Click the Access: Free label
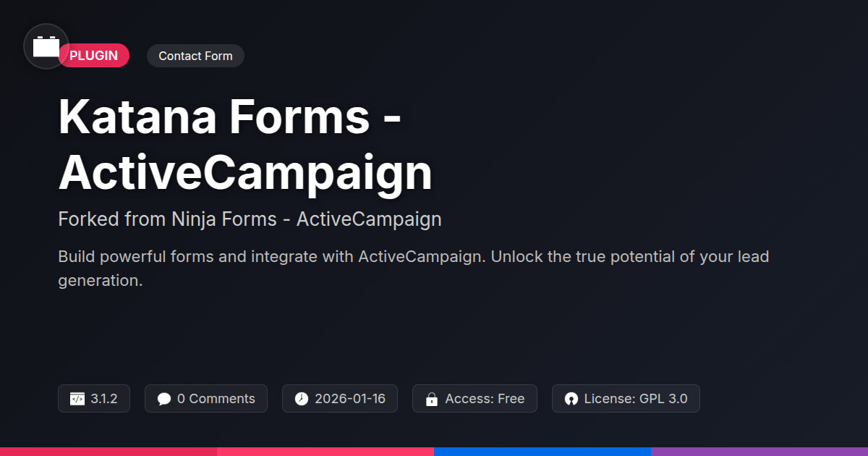 click(x=485, y=399)
